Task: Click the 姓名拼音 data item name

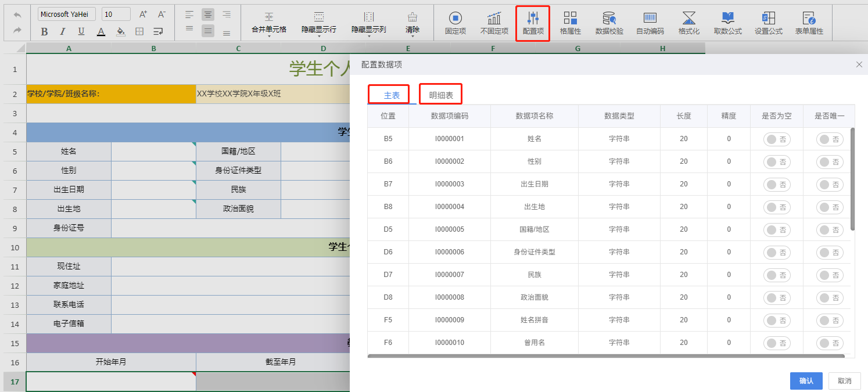Action: point(535,321)
